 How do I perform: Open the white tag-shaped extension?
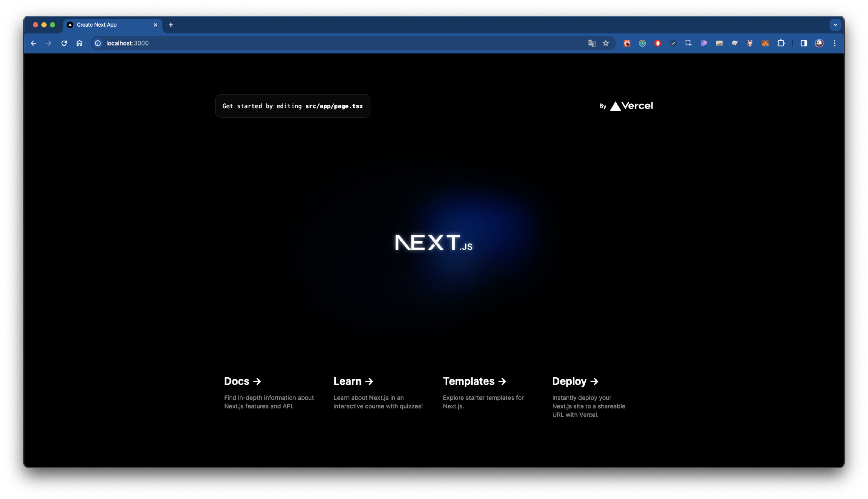click(x=735, y=43)
